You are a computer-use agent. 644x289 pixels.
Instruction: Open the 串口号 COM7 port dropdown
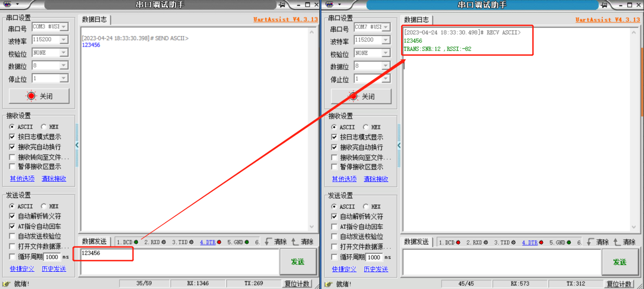[x=386, y=27]
